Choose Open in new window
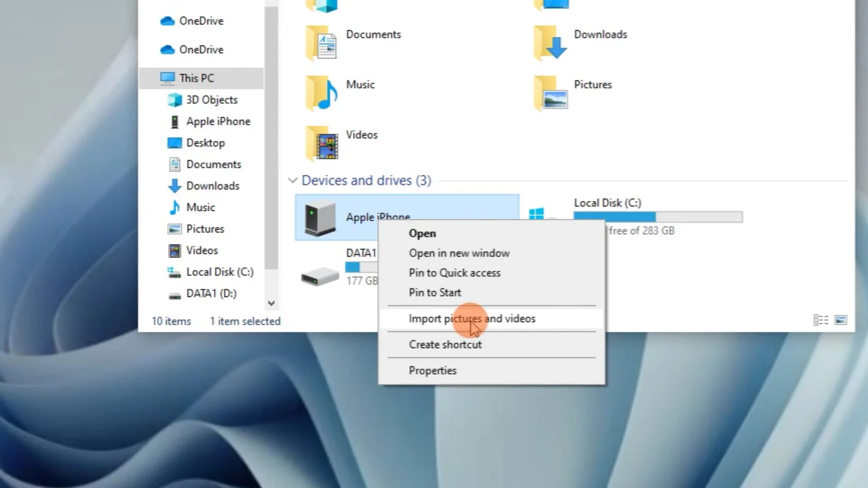The image size is (868, 488). pos(491,253)
